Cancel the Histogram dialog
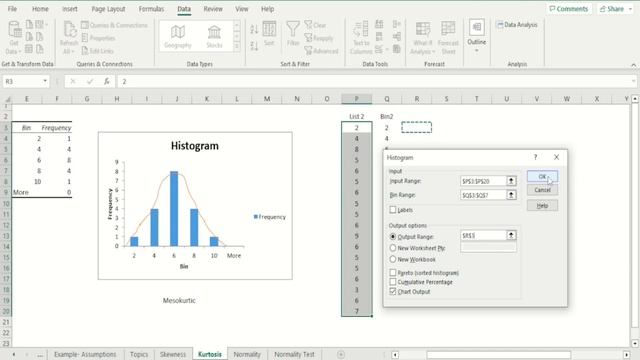The image size is (640, 360). click(542, 190)
